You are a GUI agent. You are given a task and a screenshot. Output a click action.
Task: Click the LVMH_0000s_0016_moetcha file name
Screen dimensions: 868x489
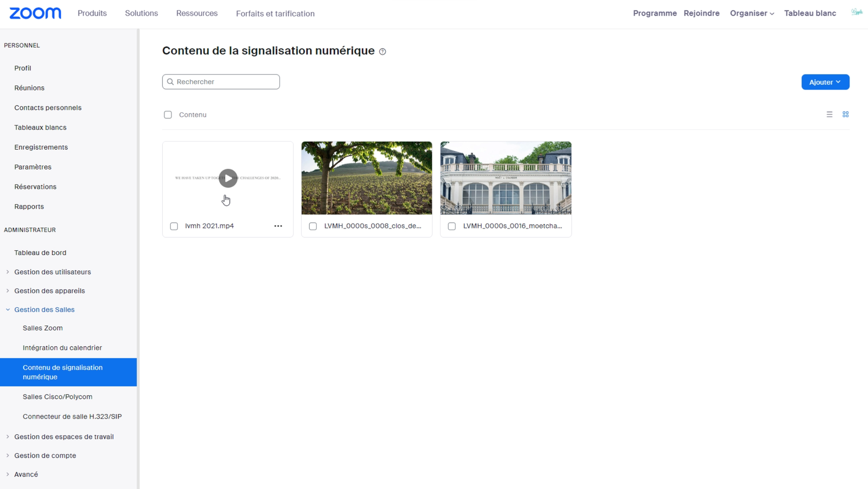coord(513,226)
